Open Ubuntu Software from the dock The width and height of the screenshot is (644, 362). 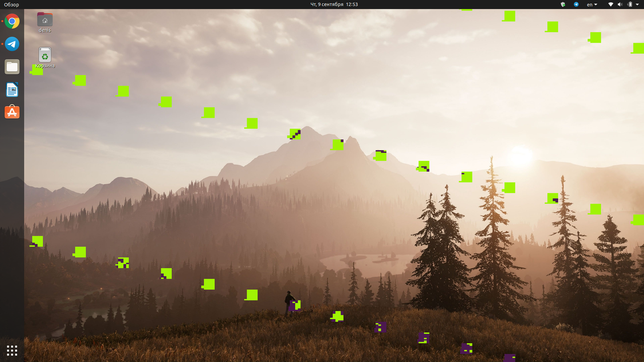click(x=12, y=112)
